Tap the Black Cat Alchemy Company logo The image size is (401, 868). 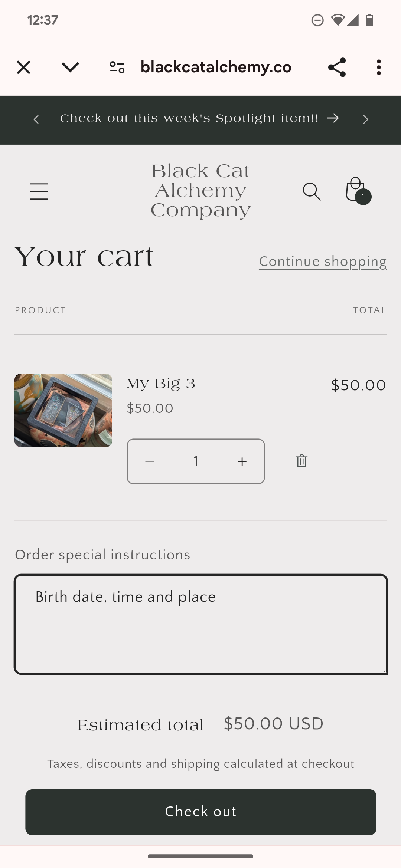click(200, 191)
